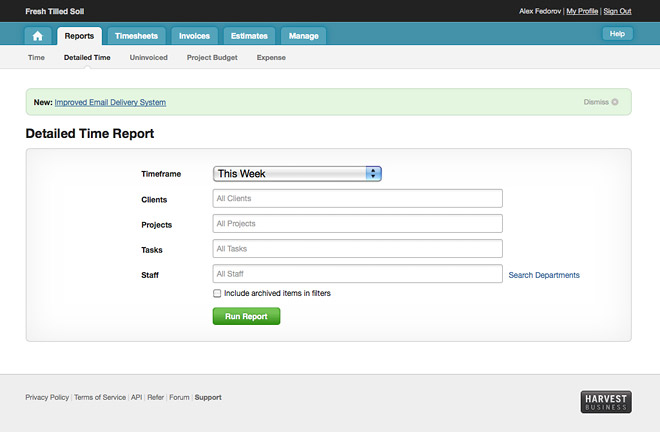
Task: Open the Reports tab
Action: (79, 36)
